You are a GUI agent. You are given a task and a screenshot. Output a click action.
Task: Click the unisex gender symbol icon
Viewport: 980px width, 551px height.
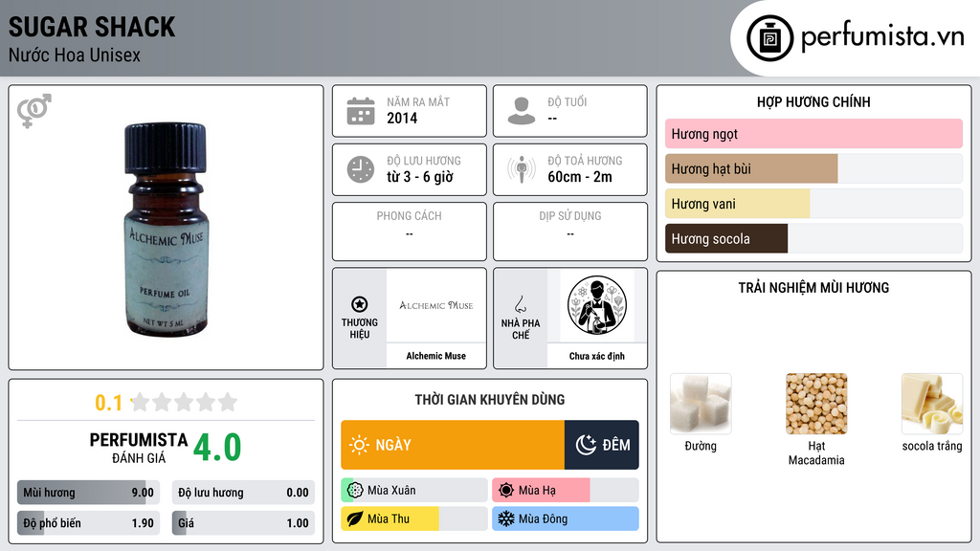coord(34,111)
